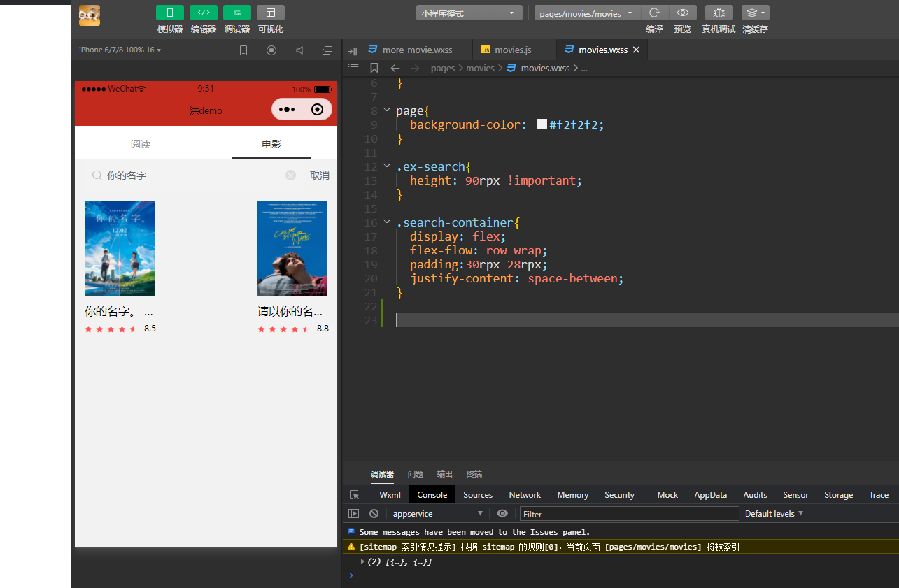Switch to the 终端 bottom panel tab

(x=474, y=474)
